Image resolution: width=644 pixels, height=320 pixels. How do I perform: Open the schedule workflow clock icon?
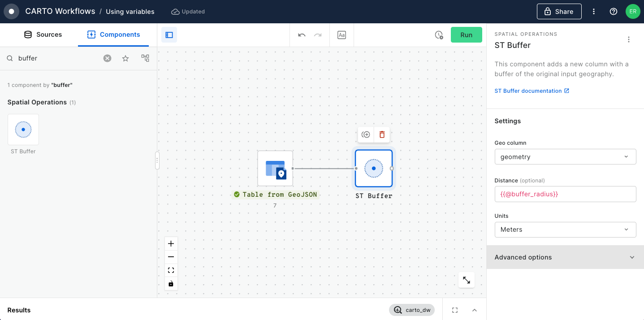click(439, 35)
